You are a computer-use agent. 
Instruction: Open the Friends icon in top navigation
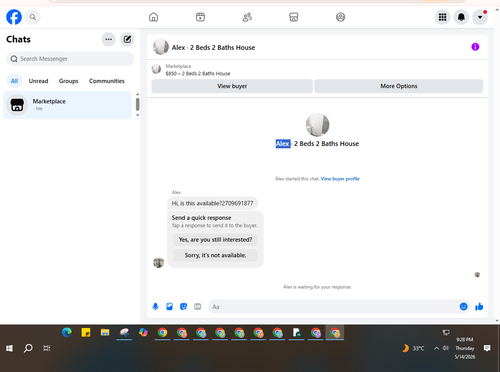tap(247, 17)
